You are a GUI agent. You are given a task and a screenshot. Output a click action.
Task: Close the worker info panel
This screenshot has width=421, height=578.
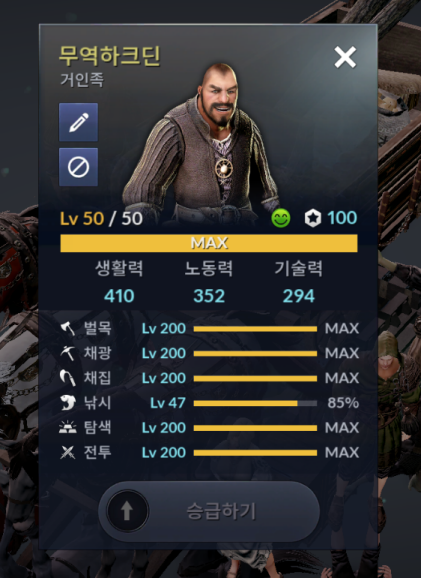point(345,57)
